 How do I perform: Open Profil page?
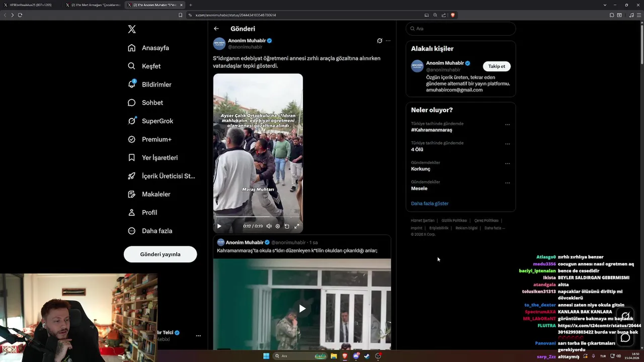pos(142,212)
